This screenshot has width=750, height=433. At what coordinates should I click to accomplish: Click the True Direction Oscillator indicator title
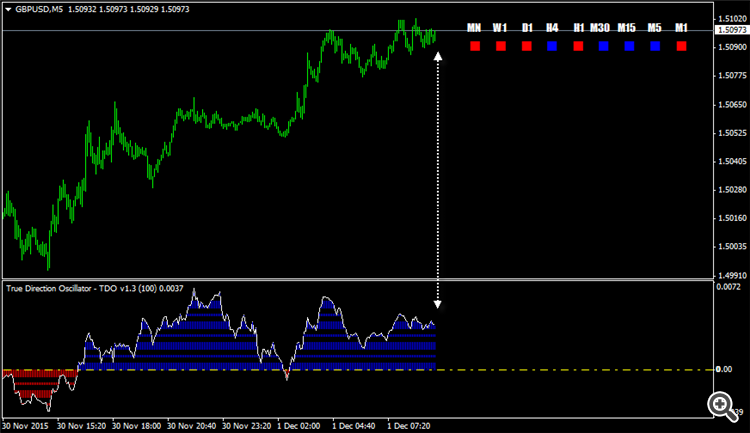95,289
